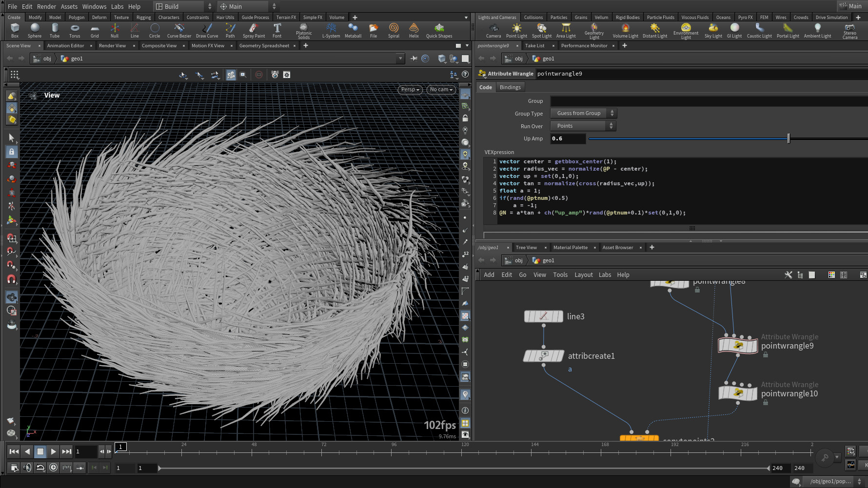Click the Up Amp value field
Viewport: 868px width, 488px height.
568,138
